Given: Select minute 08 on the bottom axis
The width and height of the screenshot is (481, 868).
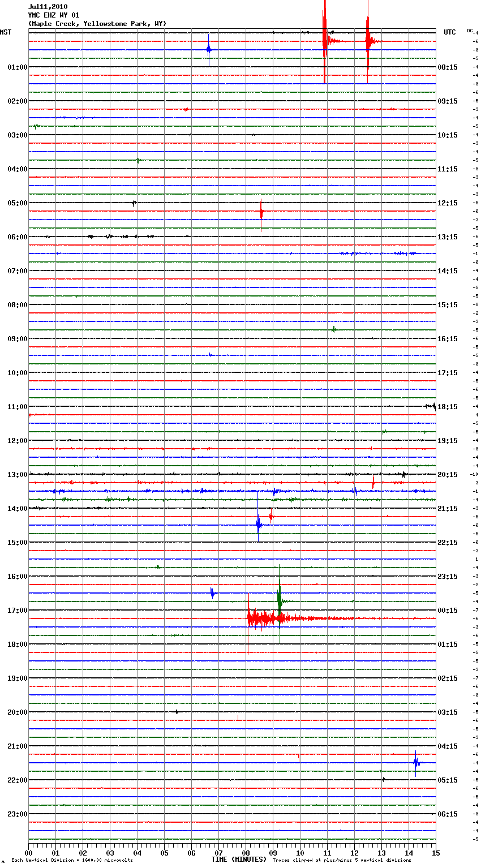Looking at the screenshot, I should 246,852.
